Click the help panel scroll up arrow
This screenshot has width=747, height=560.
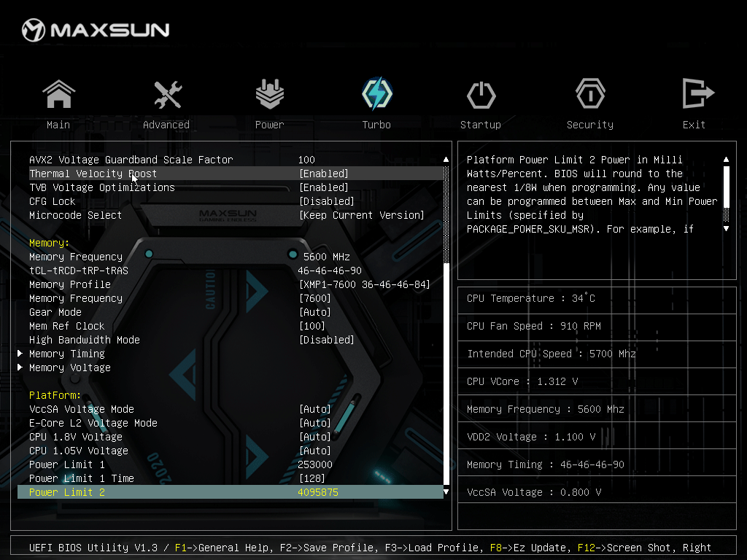point(726,160)
